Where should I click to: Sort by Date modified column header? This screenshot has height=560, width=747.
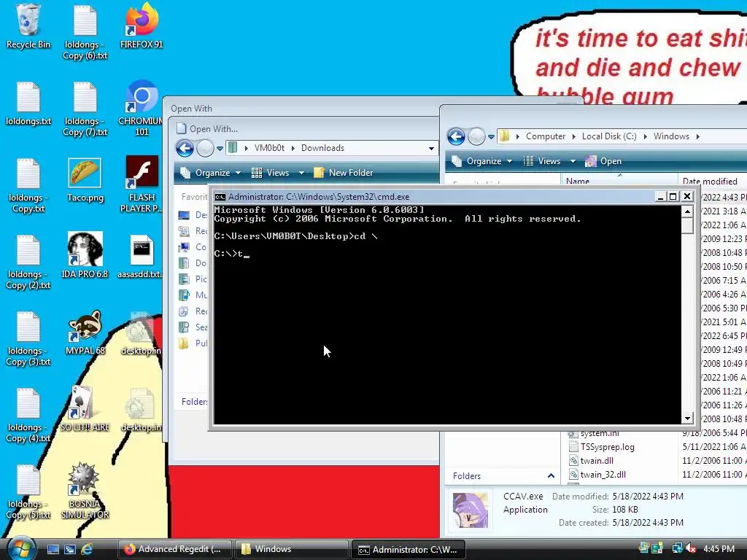[x=712, y=181]
